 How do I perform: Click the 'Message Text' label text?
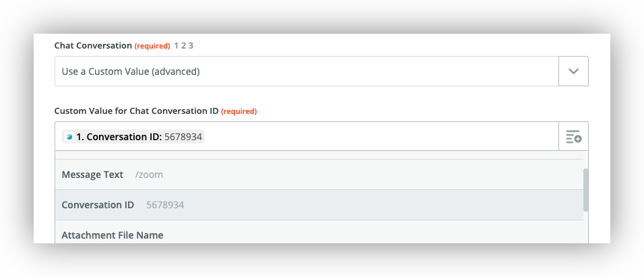click(x=92, y=175)
